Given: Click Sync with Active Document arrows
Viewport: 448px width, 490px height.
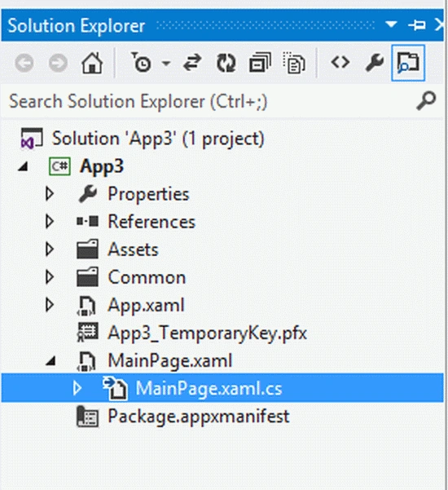Looking at the screenshot, I should [x=192, y=62].
